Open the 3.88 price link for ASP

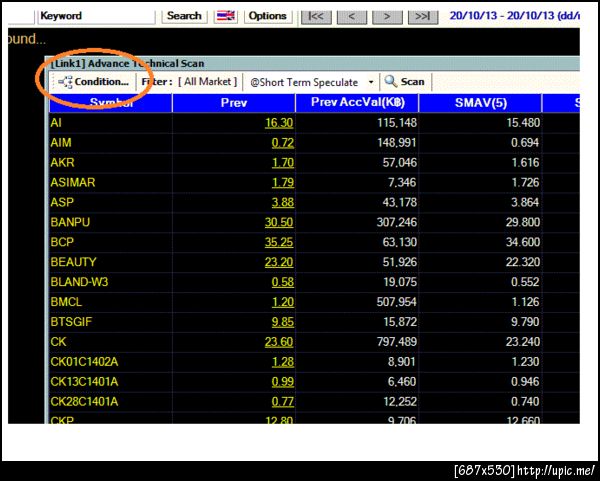pyautogui.click(x=283, y=202)
